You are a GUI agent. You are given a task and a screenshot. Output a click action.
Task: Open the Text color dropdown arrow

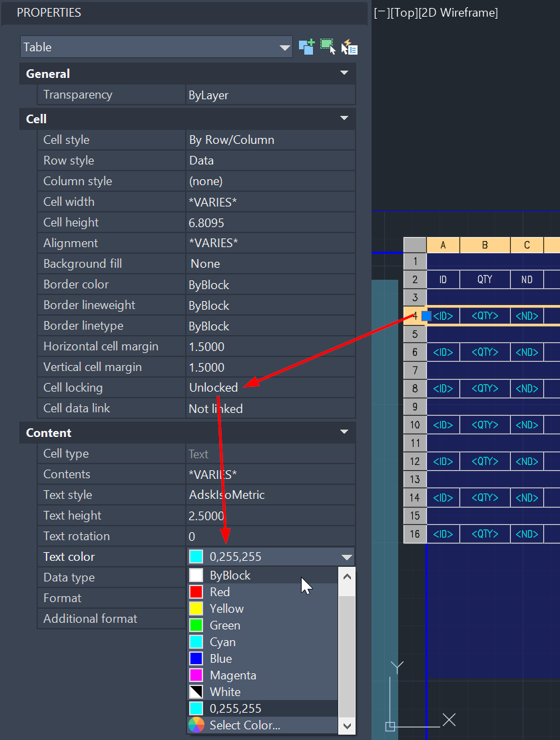(x=346, y=556)
